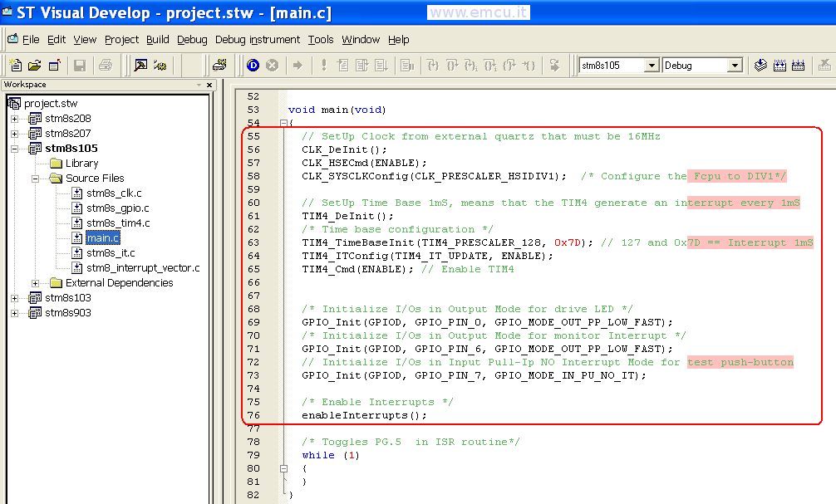Open the Window menu
The width and height of the screenshot is (836, 504).
(x=361, y=39)
